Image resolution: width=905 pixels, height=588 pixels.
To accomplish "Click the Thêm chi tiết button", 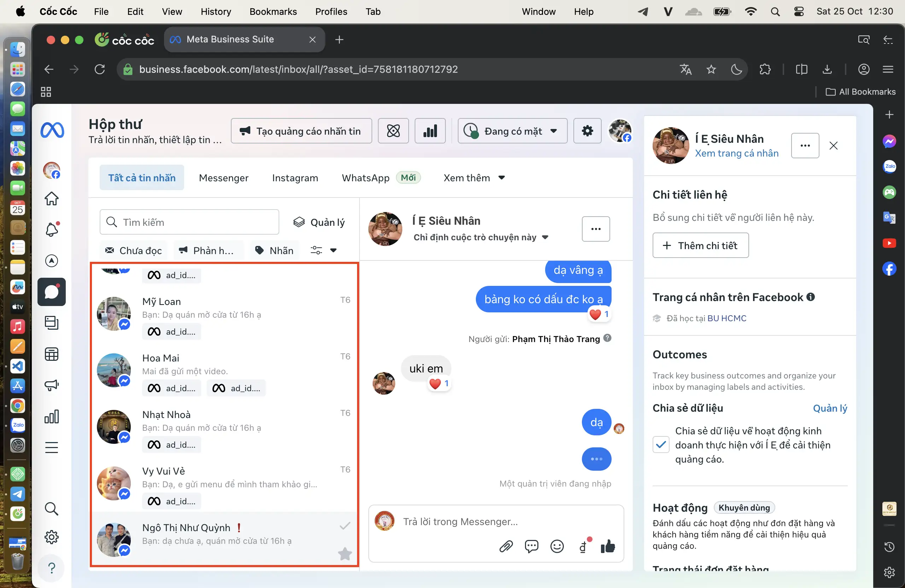I will [700, 246].
